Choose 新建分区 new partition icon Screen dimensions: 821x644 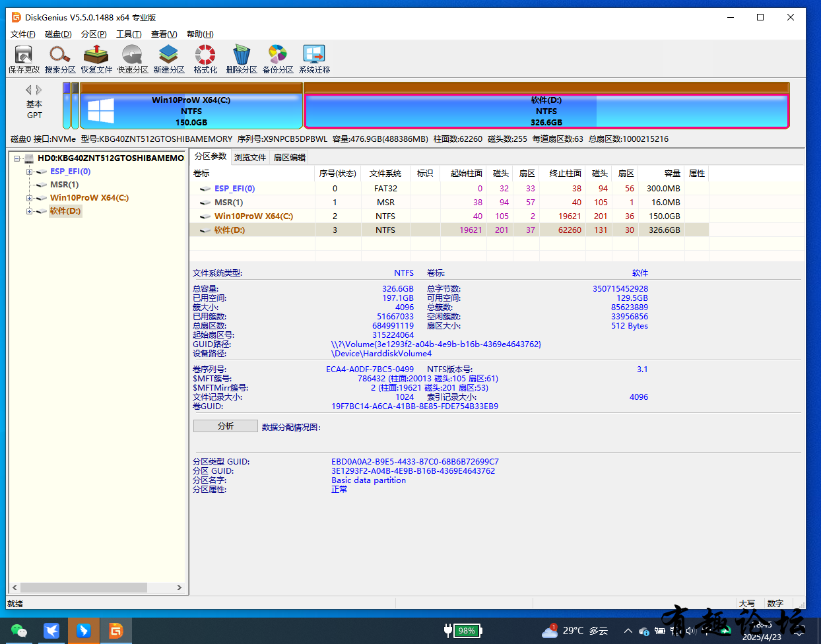[169, 59]
